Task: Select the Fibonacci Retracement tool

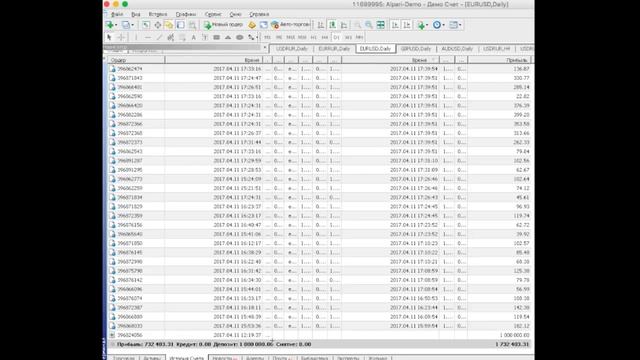Action: coord(182,37)
